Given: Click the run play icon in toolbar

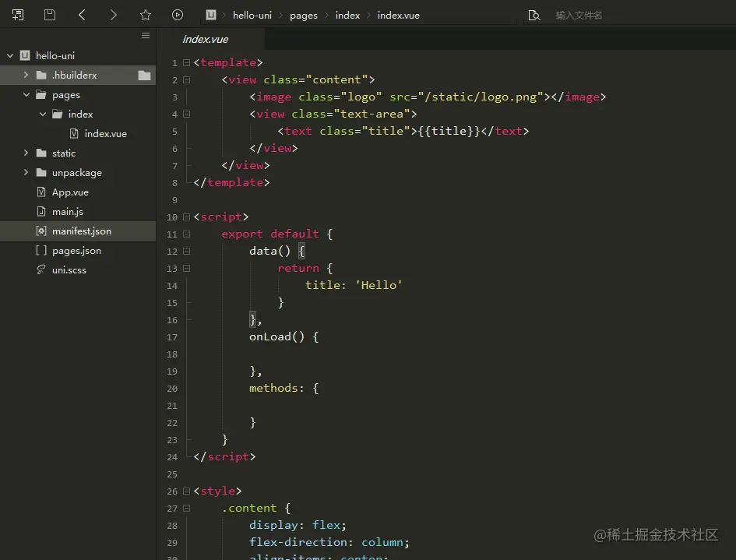Looking at the screenshot, I should click(x=178, y=15).
